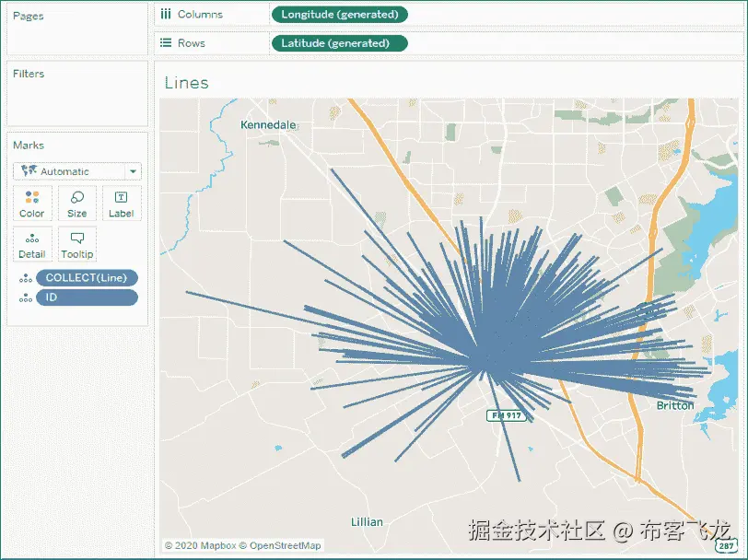Click the Rows shelf icon

click(x=166, y=43)
